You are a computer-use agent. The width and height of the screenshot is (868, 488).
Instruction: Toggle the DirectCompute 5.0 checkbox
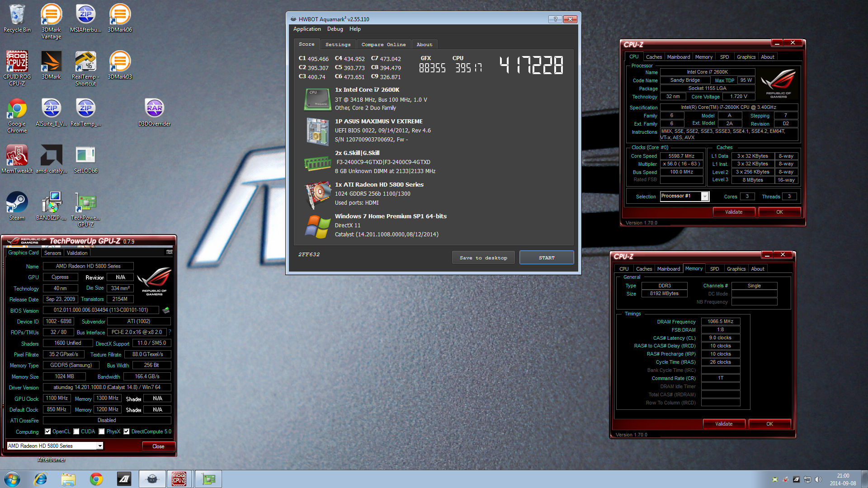127,432
